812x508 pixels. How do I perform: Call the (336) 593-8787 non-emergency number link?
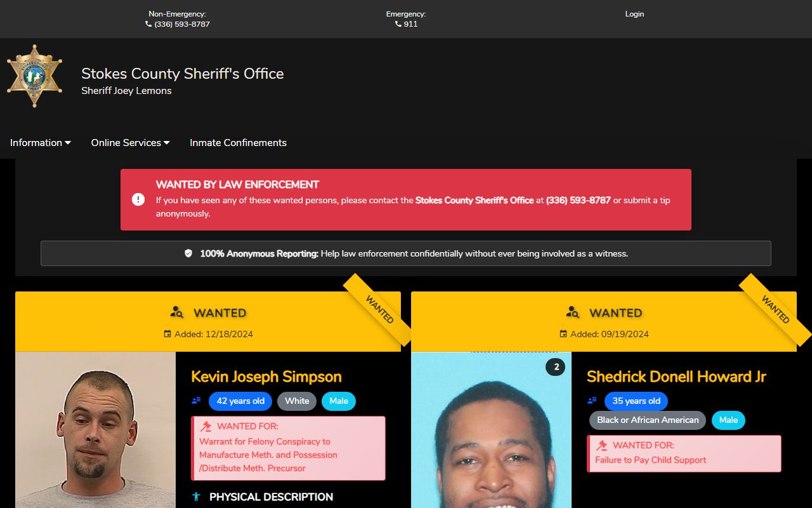tap(181, 24)
